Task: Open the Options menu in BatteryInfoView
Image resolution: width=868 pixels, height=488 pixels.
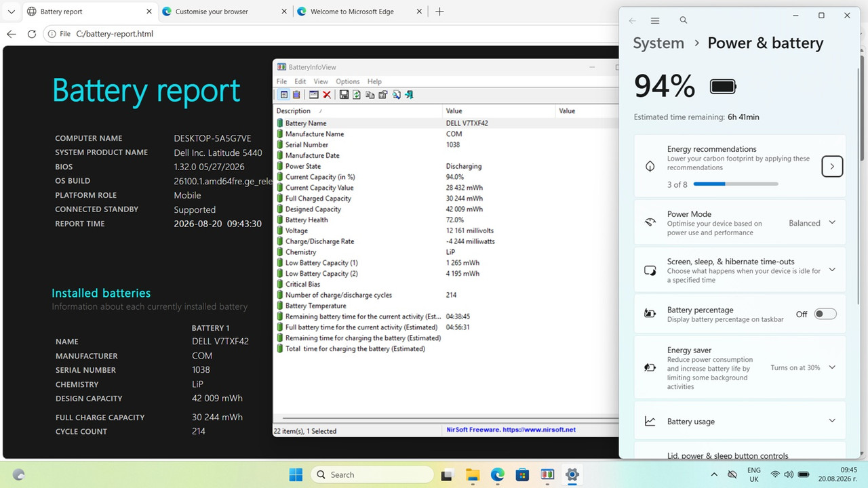Action: click(x=348, y=81)
